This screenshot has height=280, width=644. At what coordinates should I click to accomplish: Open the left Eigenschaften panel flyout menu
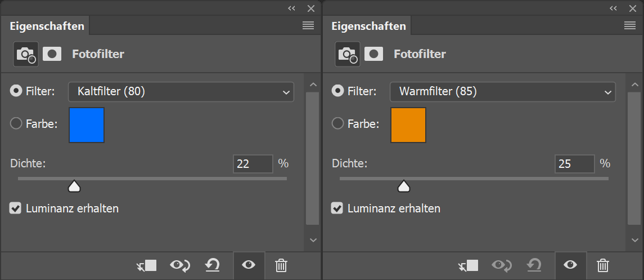click(x=308, y=25)
